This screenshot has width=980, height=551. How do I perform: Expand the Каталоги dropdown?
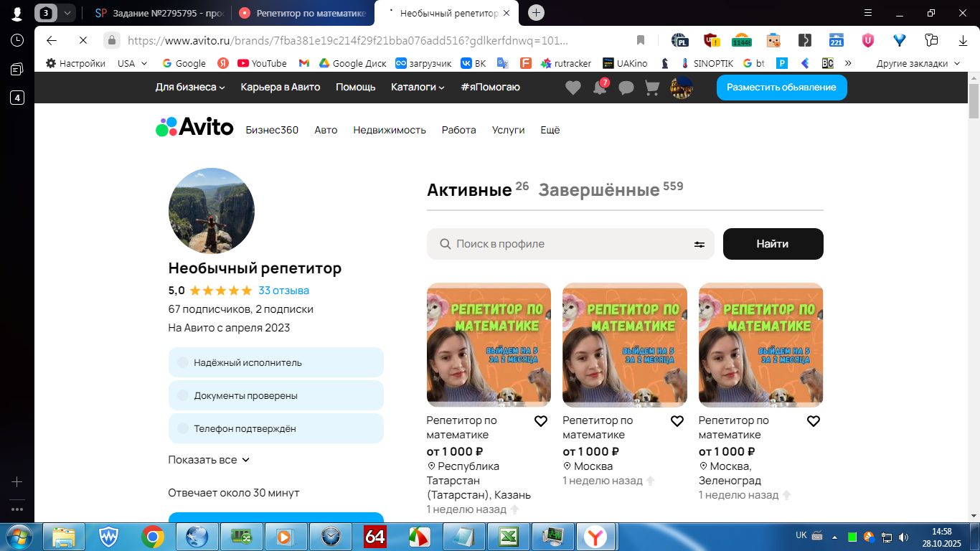coord(418,87)
